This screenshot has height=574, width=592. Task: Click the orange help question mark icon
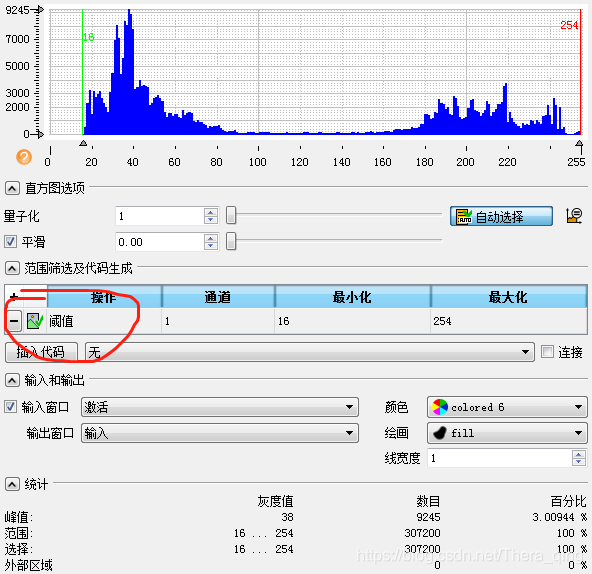[x=24, y=157]
